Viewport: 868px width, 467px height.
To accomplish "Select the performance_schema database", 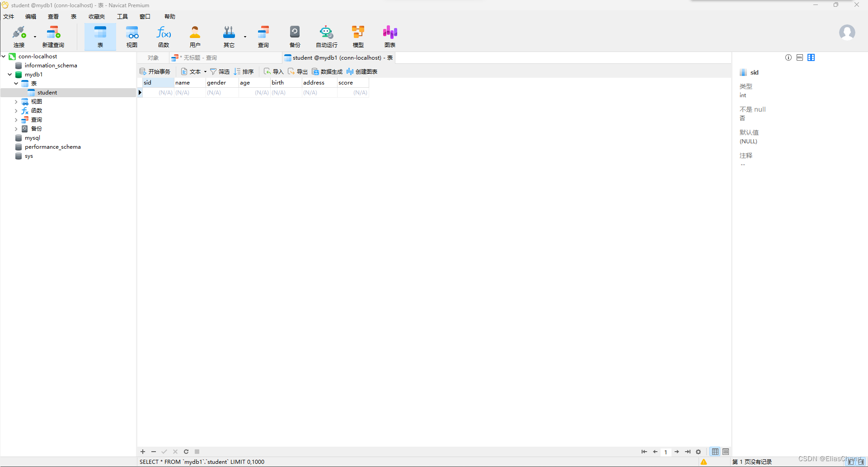I will [52, 146].
